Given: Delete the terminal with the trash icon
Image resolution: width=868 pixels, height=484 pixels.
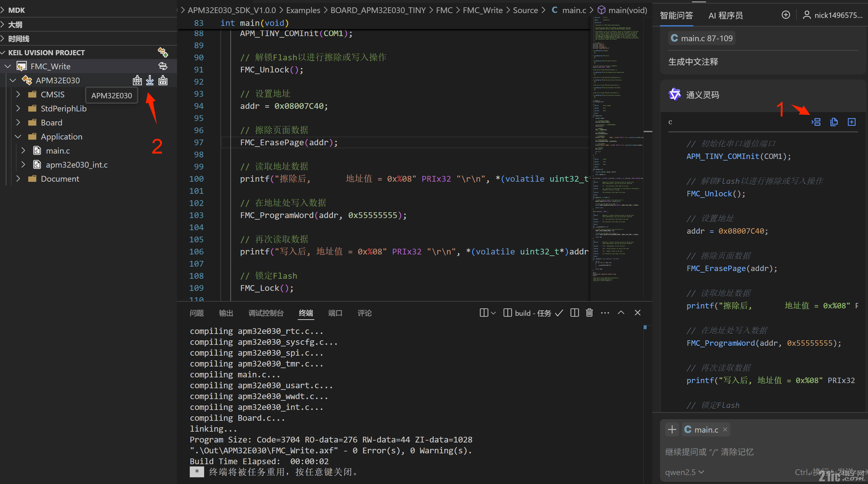Looking at the screenshot, I should tap(589, 313).
